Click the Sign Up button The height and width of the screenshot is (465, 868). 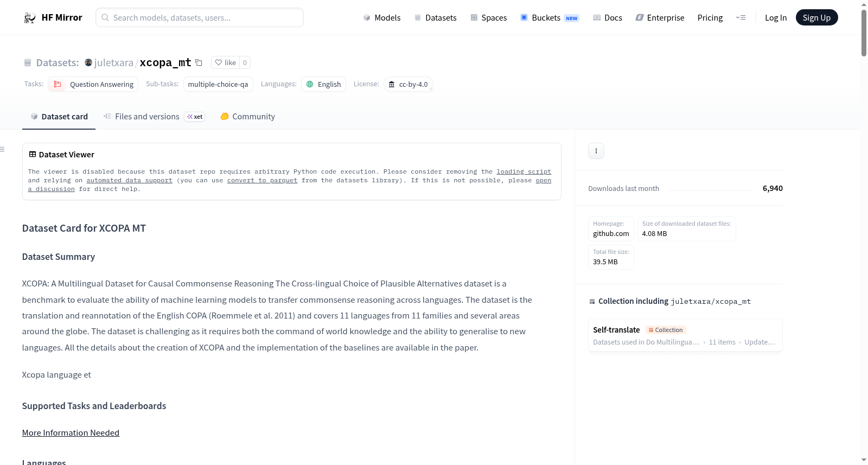pos(816,18)
